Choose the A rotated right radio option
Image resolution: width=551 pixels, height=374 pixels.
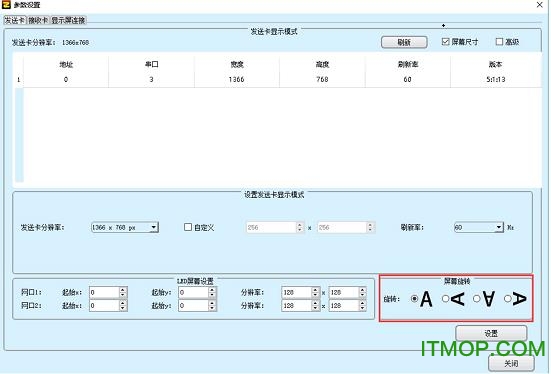click(507, 299)
